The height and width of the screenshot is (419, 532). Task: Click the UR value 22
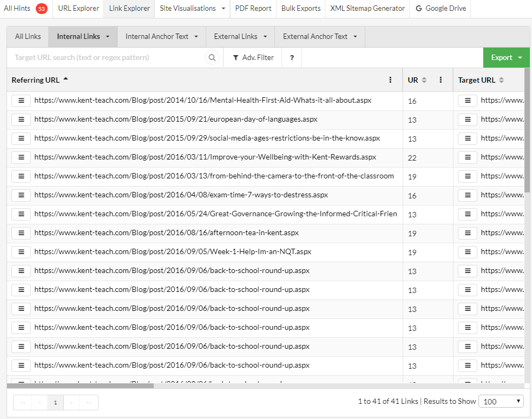[x=412, y=158]
